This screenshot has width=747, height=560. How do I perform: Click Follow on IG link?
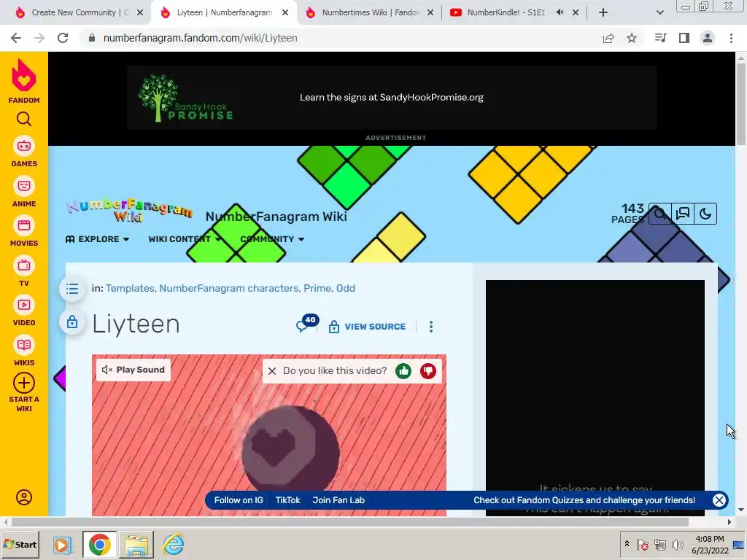tap(239, 500)
